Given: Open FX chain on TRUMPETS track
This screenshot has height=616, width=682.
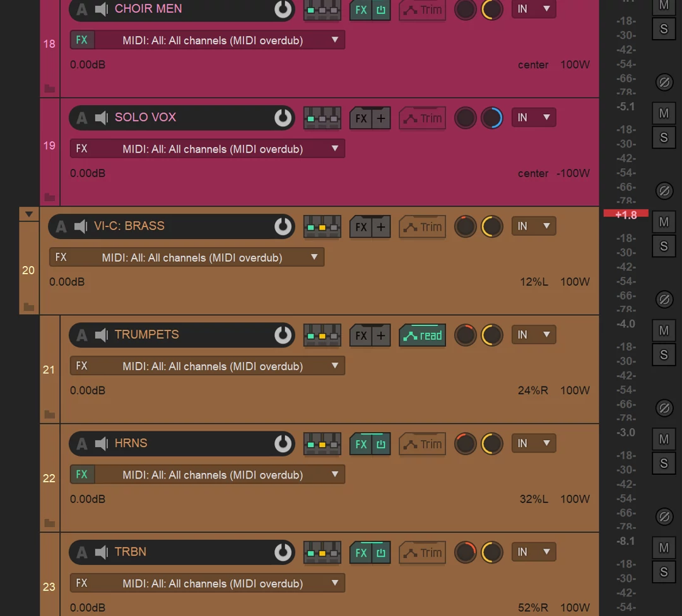Looking at the screenshot, I should pyautogui.click(x=361, y=335).
